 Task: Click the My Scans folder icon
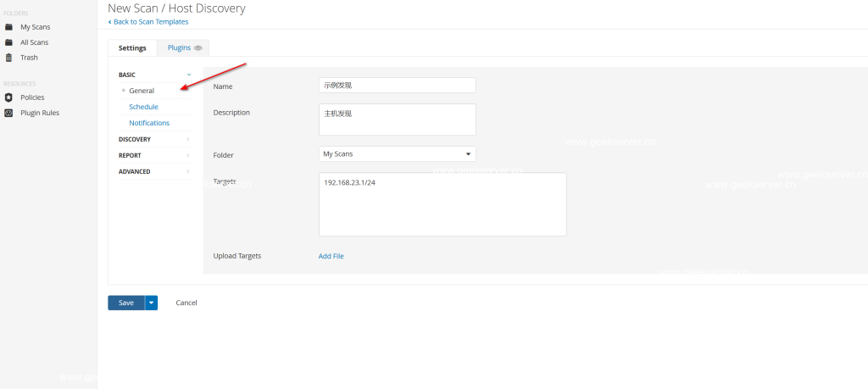pos(8,27)
